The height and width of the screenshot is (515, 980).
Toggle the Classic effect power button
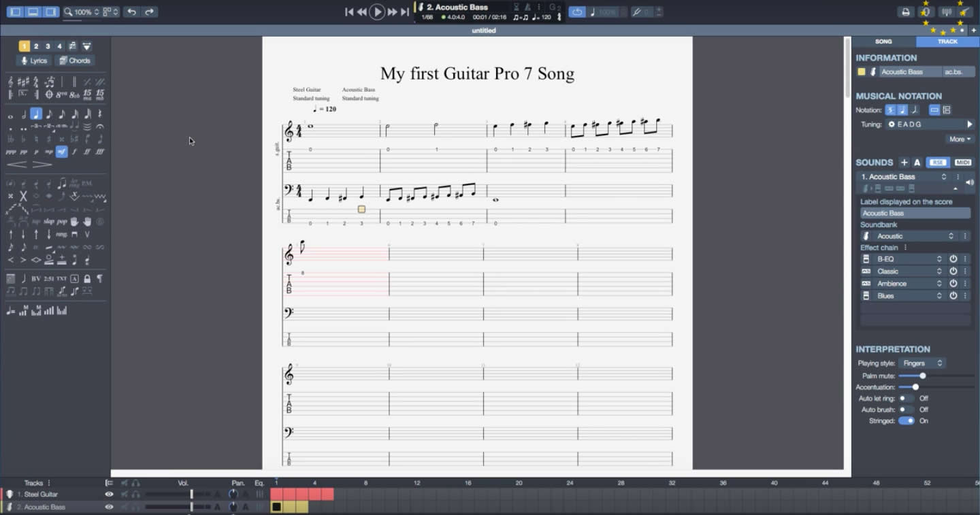click(x=953, y=271)
